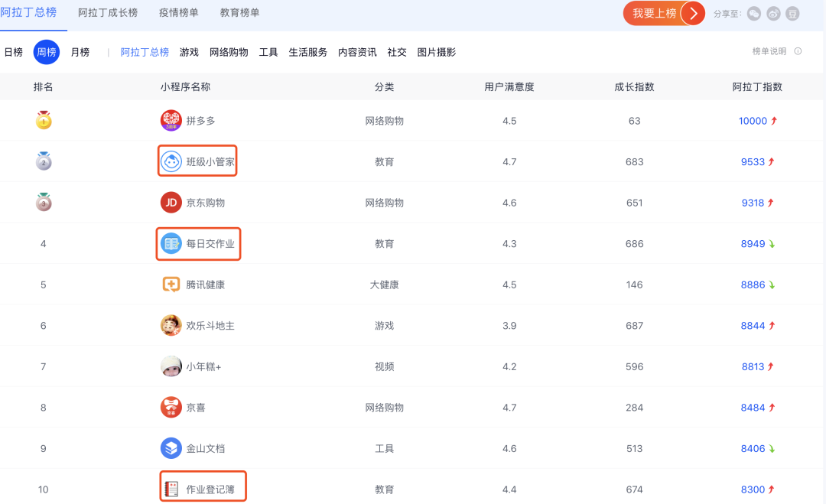Image resolution: width=826 pixels, height=504 pixels.
Task: Click the down arrow next to 8949
Action: (772, 244)
